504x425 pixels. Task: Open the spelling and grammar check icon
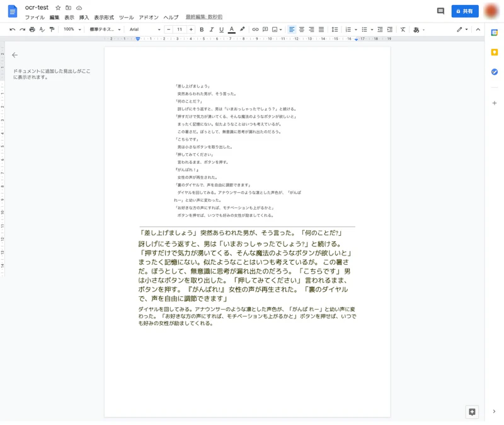pos(41,30)
